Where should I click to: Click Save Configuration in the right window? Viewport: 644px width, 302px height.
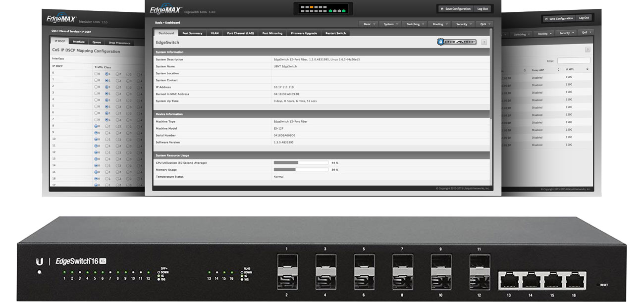pyautogui.click(x=559, y=18)
